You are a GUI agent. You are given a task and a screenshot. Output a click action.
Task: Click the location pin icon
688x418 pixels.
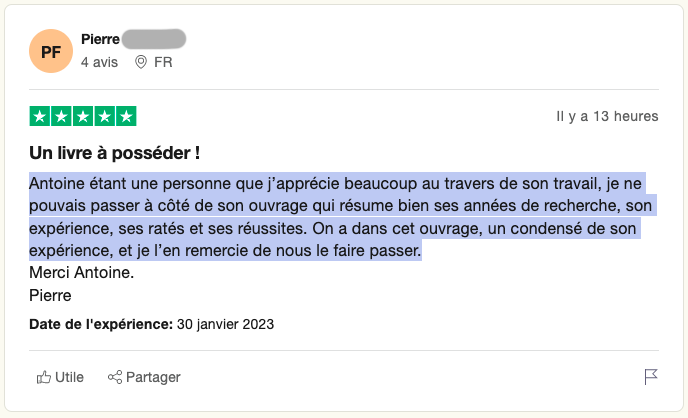(141, 62)
